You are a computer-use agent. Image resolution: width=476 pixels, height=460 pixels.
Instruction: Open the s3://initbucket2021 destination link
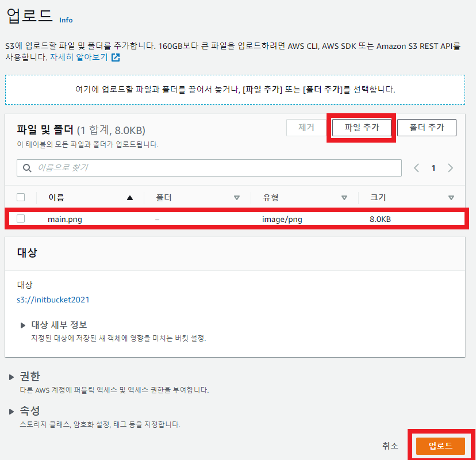tap(53, 300)
